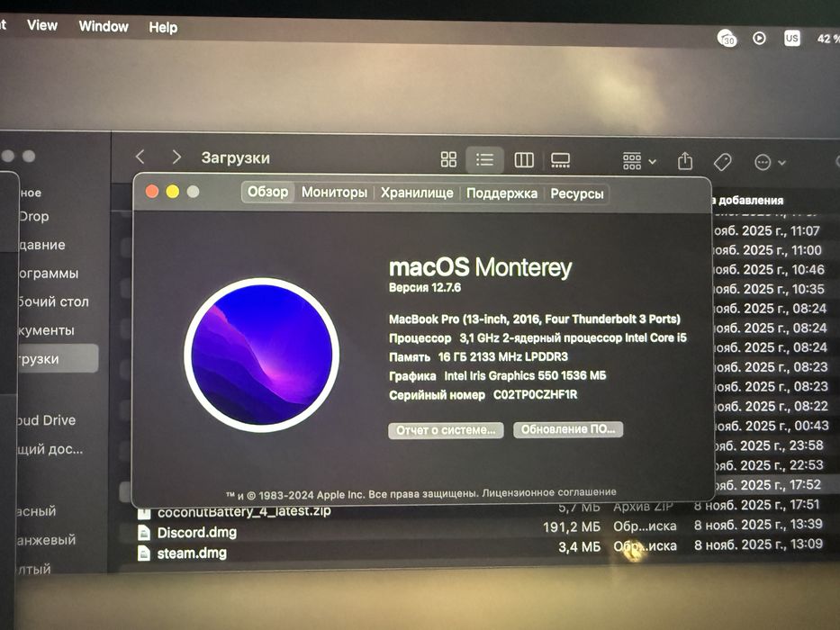Open Загрузки in Finder sidebar
840x630 pixels.
[58, 358]
